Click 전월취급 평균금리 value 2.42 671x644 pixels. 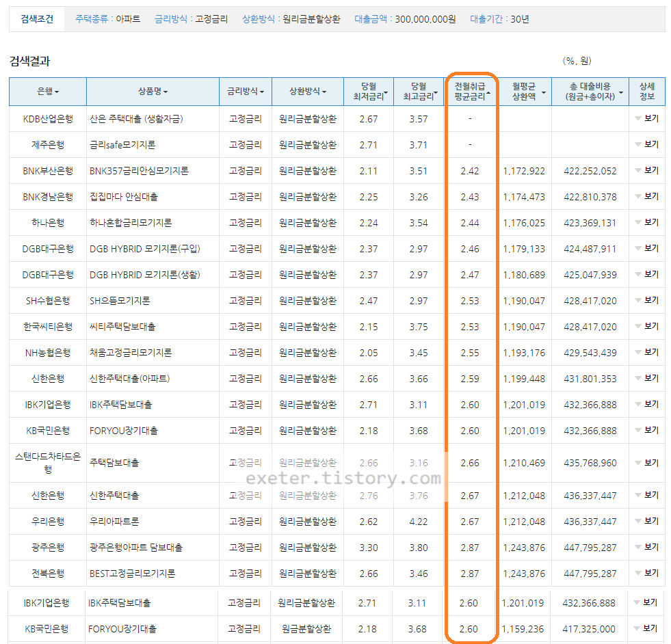click(470, 171)
